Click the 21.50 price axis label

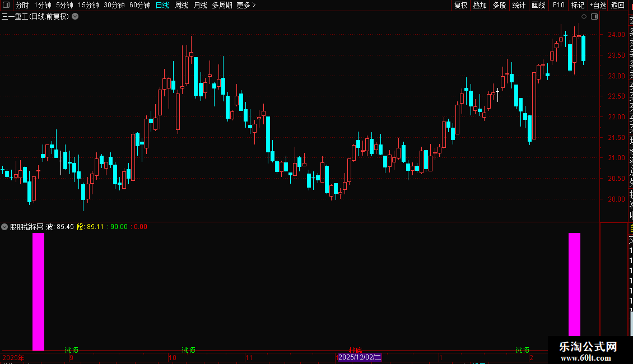click(616, 138)
